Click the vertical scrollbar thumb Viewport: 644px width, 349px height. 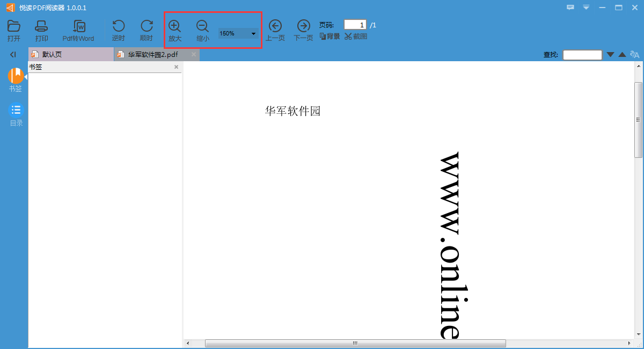pos(639,120)
